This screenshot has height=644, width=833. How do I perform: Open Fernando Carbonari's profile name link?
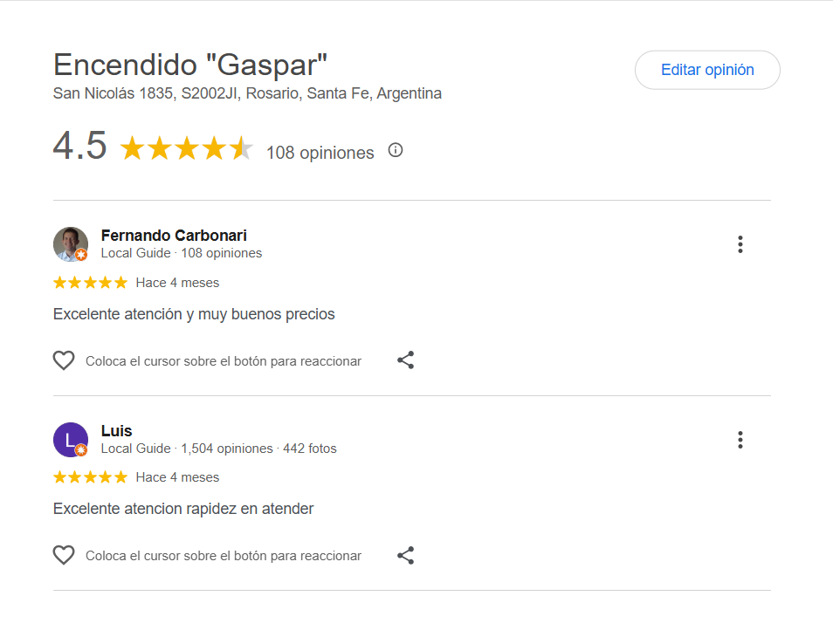pyautogui.click(x=174, y=236)
